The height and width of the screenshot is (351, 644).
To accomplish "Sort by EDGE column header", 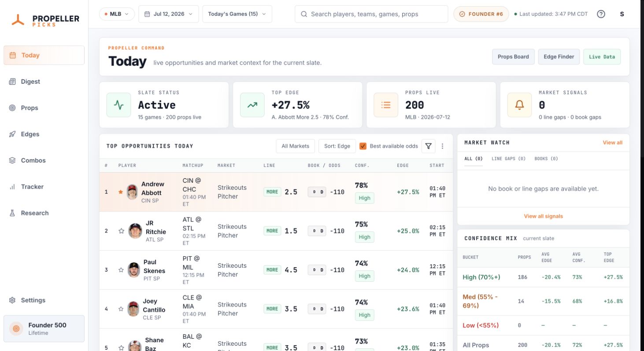I will pos(403,166).
